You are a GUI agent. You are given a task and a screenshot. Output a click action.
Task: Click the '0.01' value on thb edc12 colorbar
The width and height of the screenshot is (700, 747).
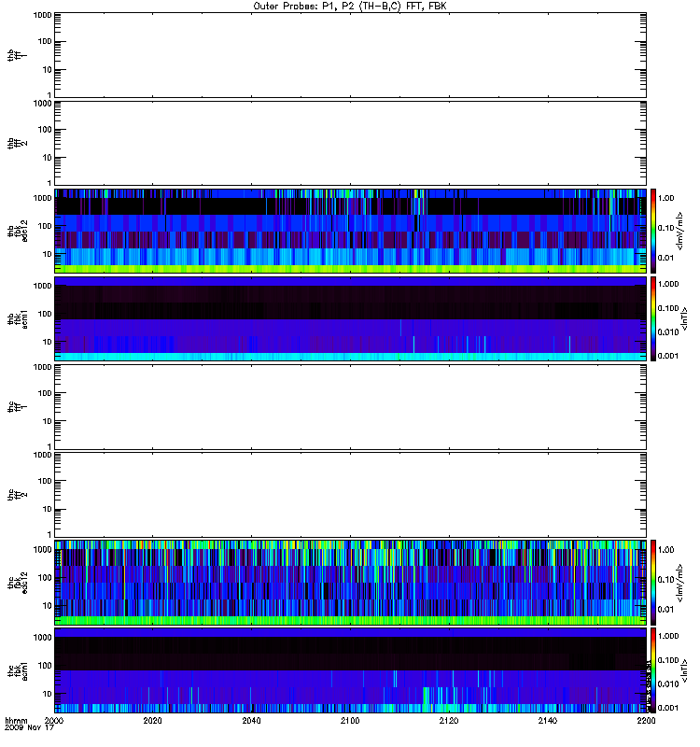[665, 258]
